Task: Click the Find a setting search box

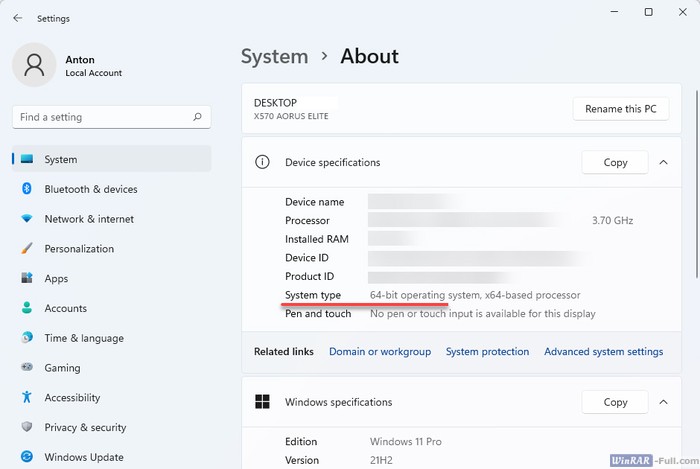Action: tap(102, 117)
